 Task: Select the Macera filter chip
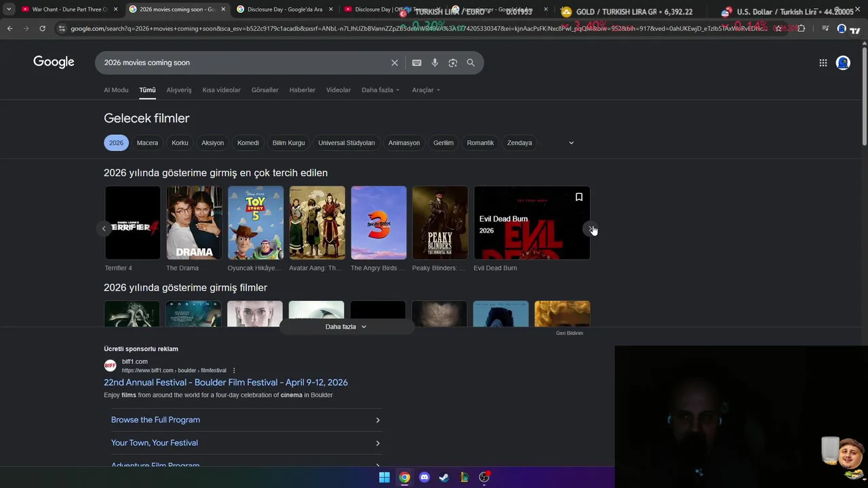[x=147, y=143]
